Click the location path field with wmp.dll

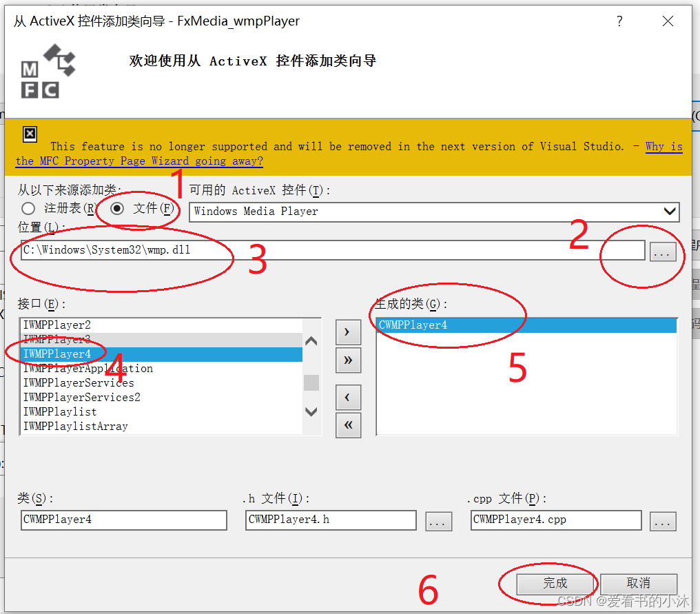pyautogui.click(x=333, y=250)
